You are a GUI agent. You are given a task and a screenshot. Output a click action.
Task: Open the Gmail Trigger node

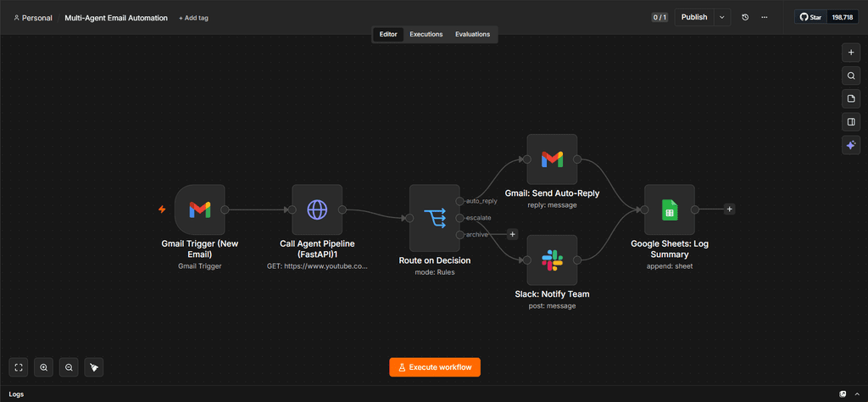click(199, 209)
